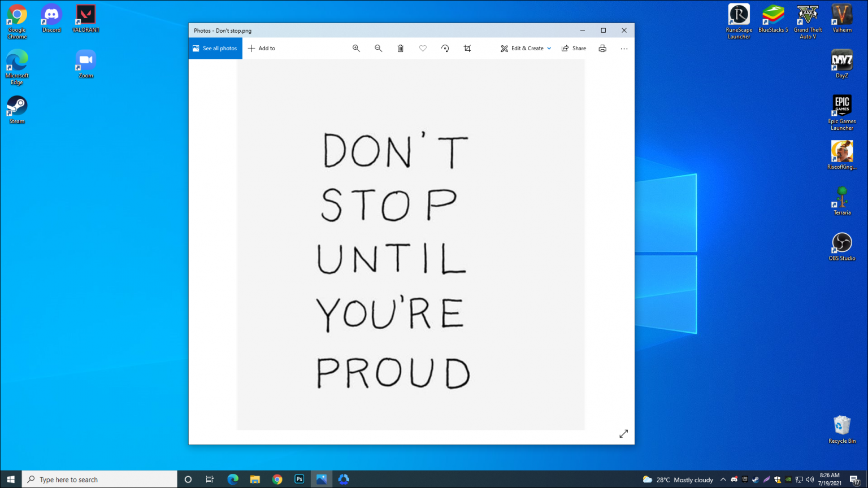Open the weather news widget

[678, 479]
